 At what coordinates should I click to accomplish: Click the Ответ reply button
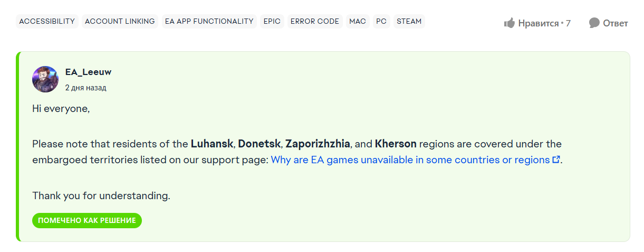click(615, 23)
